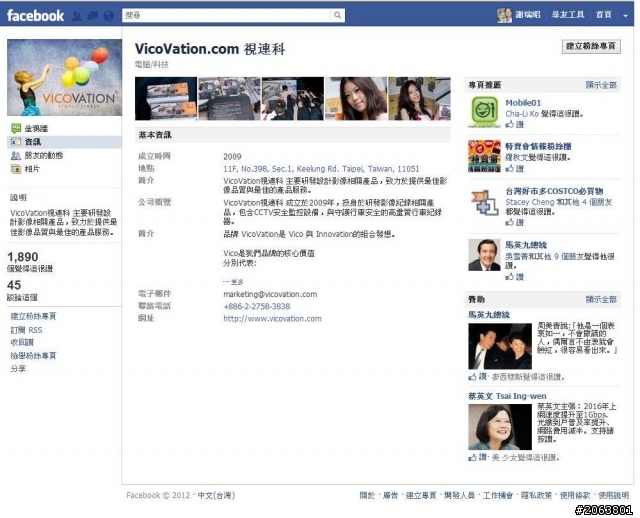Open the Mobile01 page title link

[x=523, y=103]
